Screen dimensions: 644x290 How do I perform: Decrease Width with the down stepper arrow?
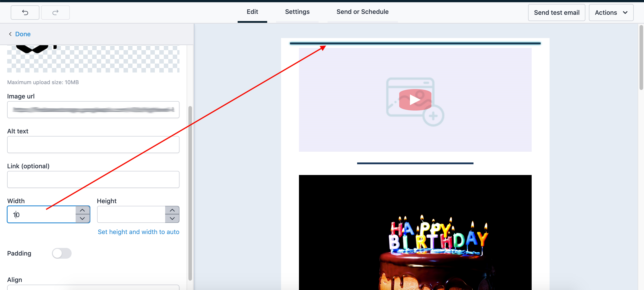click(82, 218)
